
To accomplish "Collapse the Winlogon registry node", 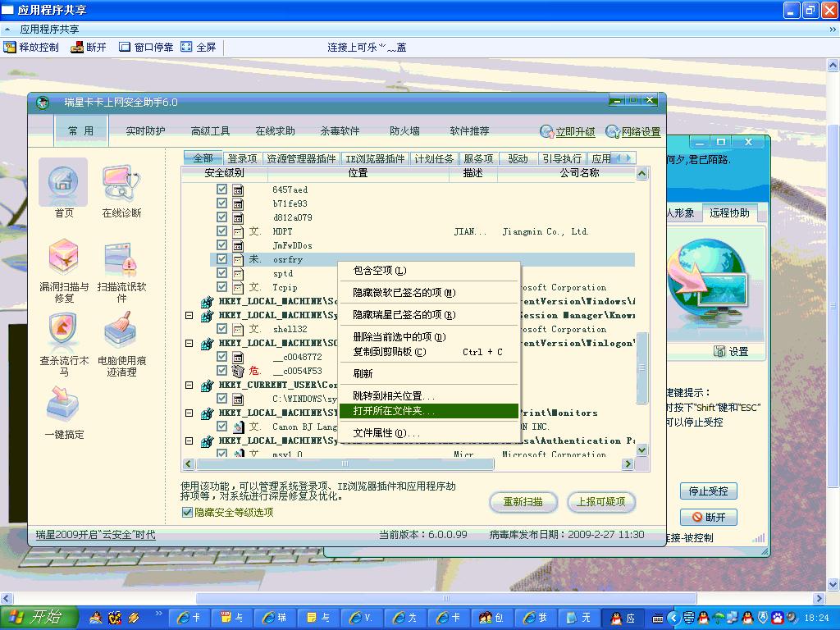I will [189, 344].
